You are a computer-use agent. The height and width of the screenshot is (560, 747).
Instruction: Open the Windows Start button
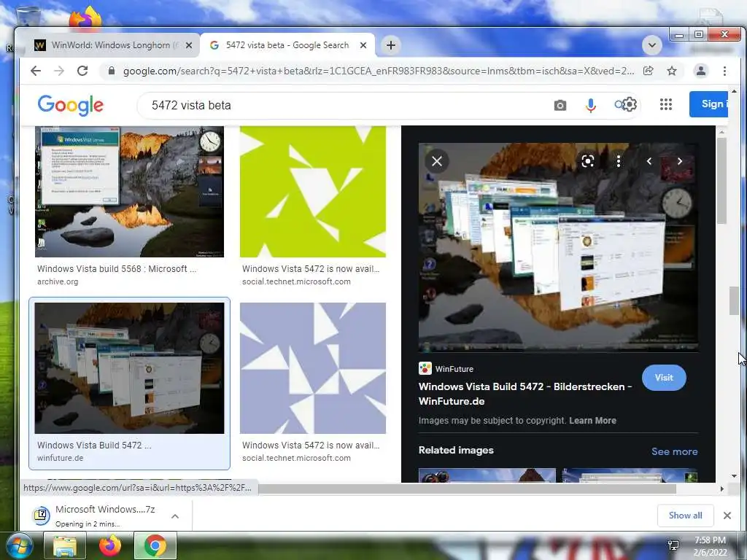point(18,545)
